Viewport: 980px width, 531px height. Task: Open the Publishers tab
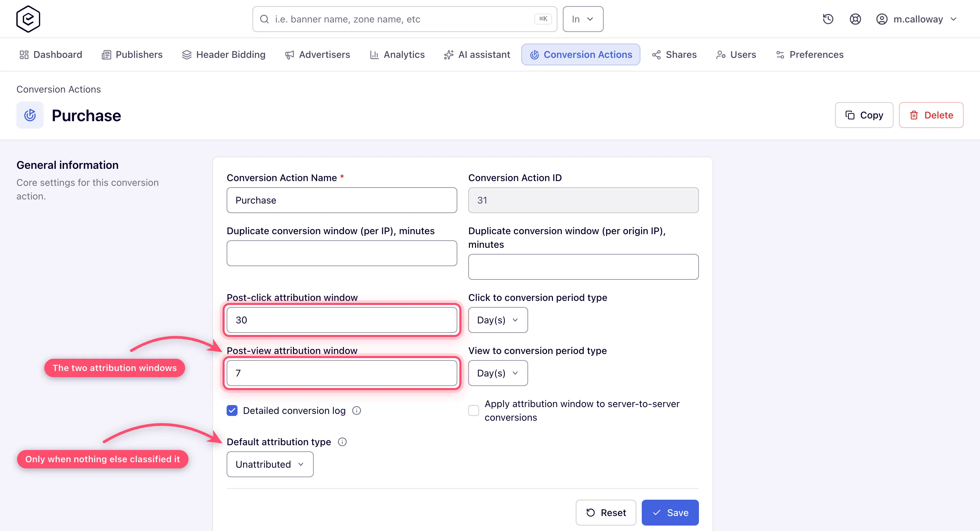(x=132, y=54)
